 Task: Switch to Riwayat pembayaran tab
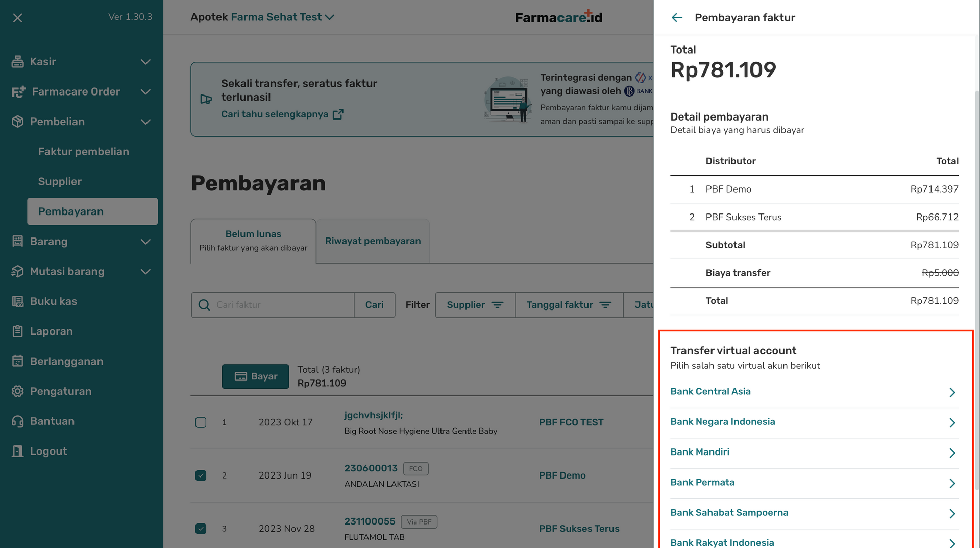[x=373, y=241]
